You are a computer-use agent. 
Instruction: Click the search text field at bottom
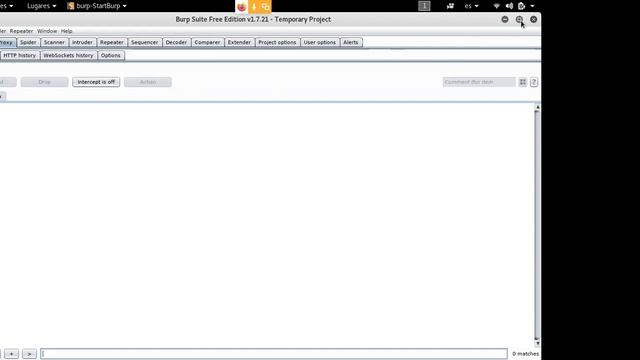coord(274,354)
